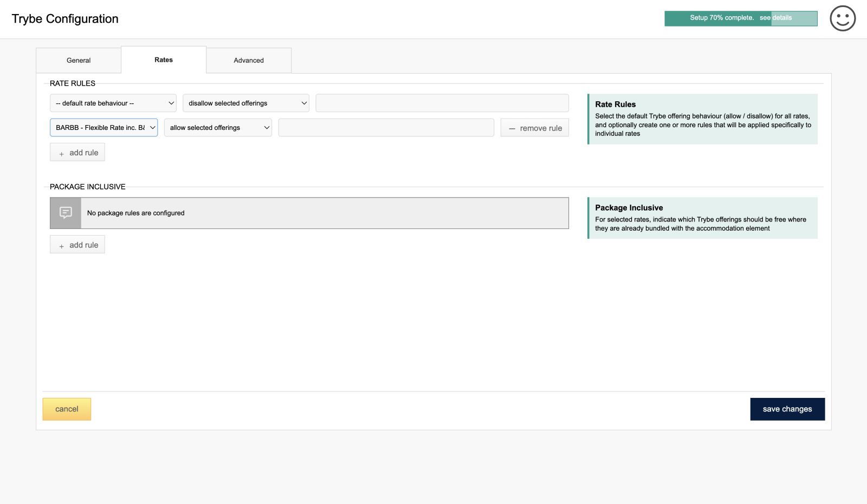
Task: Expand the allow selected offerings dropdown
Action: click(218, 128)
